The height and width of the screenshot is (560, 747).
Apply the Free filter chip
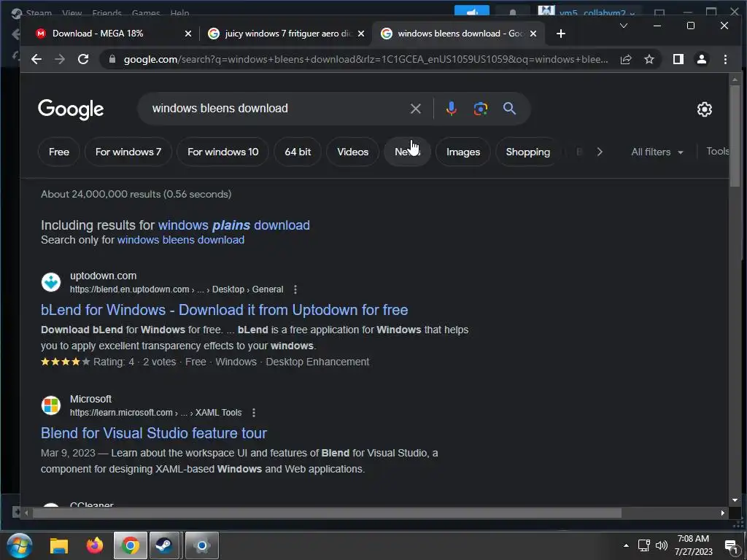pyautogui.click(x=59, y=152)
